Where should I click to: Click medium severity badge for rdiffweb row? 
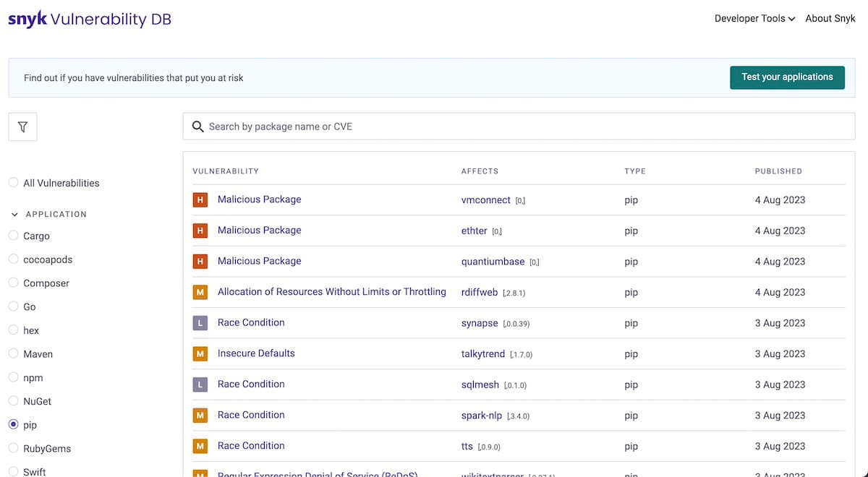click(x=200, y=293)
